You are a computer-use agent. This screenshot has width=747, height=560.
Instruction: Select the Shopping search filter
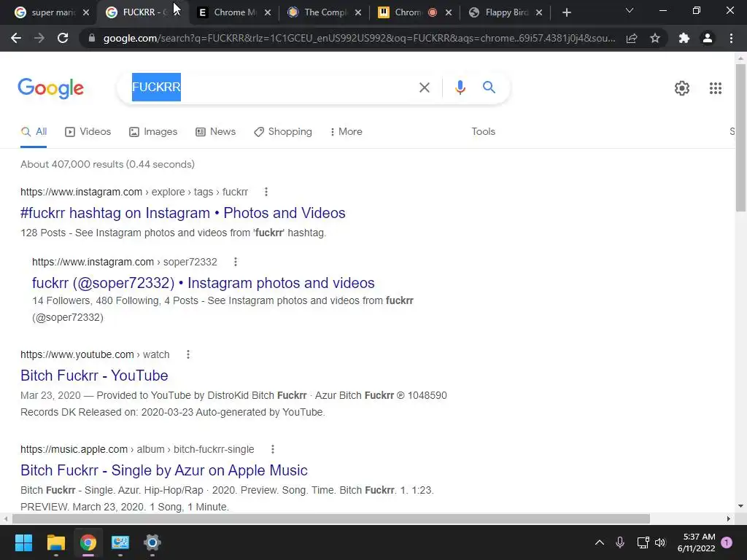(x=283, y=131)
